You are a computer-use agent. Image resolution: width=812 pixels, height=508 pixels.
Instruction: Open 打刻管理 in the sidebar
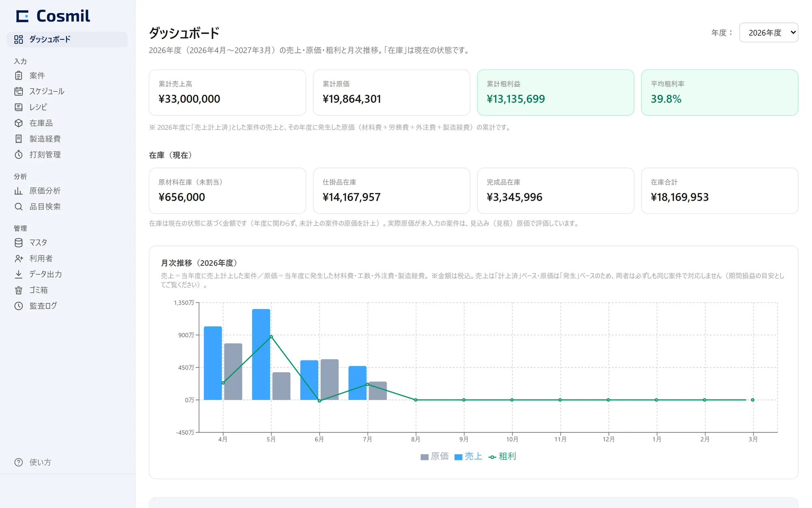click(x=67, y=155)
